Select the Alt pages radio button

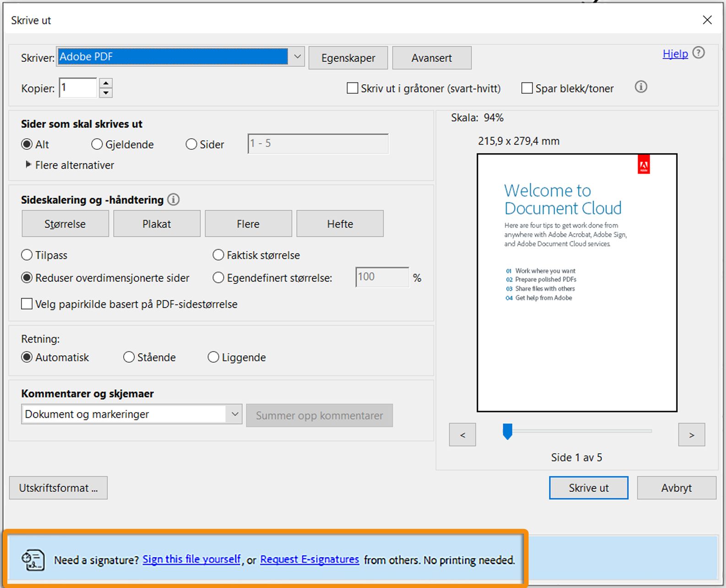(27, 144)
